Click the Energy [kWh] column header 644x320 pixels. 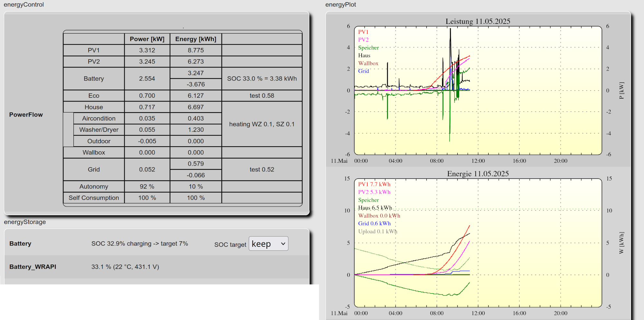click(x=195, y=39)
